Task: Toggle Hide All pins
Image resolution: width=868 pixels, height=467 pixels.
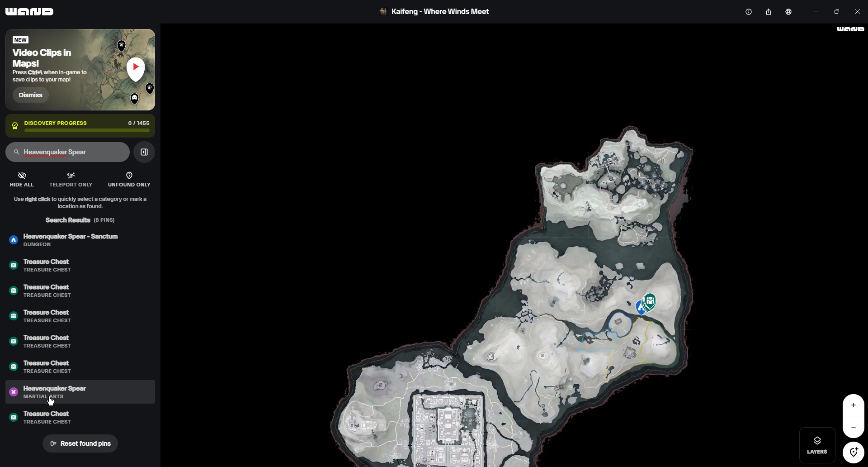Action: 22,179
